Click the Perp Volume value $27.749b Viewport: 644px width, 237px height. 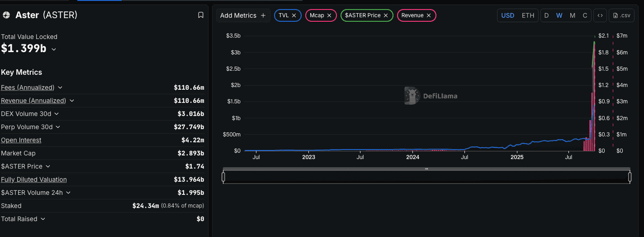[189, 127]
